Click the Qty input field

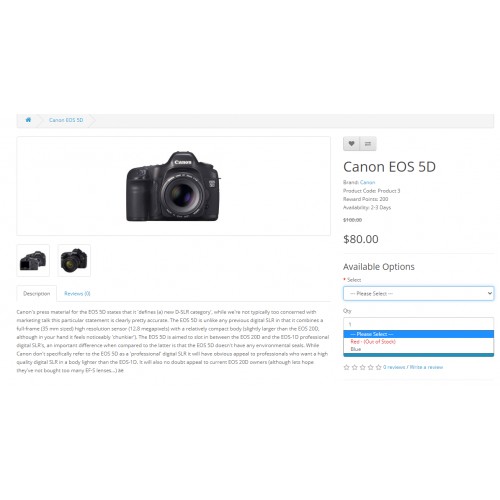pyautogui.click(x=418, y=324)
